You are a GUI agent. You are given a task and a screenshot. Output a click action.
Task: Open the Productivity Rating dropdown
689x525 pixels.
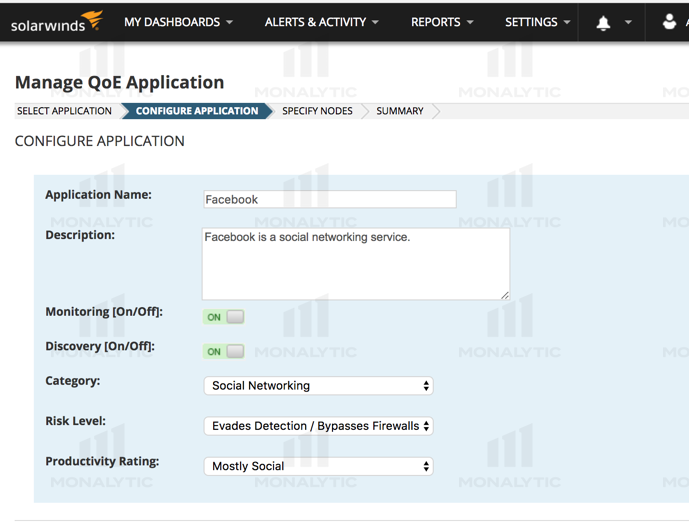319,466
